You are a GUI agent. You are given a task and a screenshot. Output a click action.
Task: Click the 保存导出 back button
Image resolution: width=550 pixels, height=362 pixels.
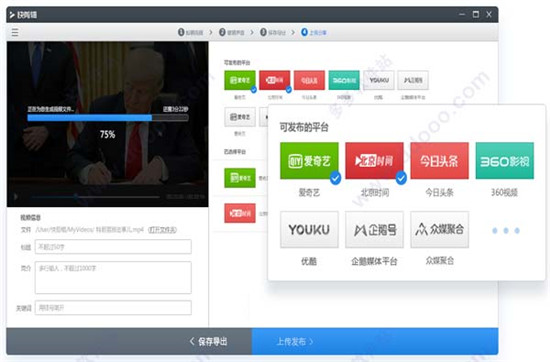208,341
